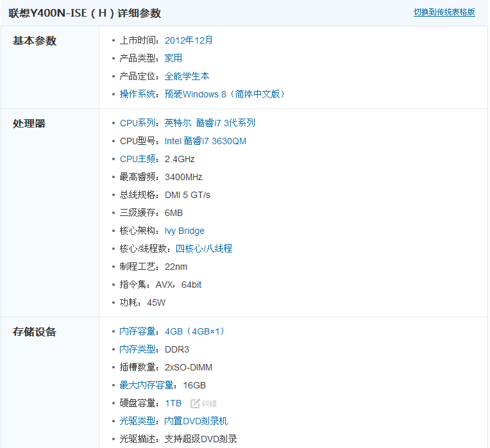490x448 pixels.
Task: Click the DDR3 memory type value
Action: pyautogui.click(x=177, y=349)
